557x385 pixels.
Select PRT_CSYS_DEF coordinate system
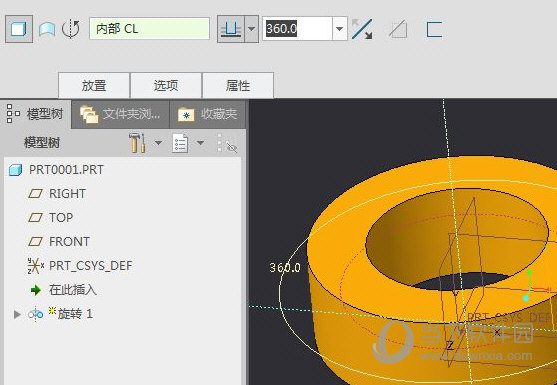click(91, 266)
